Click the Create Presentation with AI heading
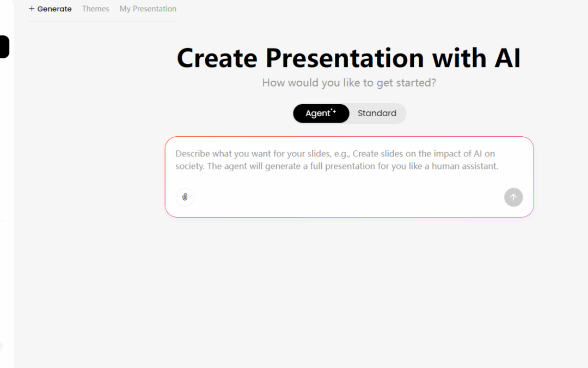This screenshot has width=588, height=368. (348, 58)
